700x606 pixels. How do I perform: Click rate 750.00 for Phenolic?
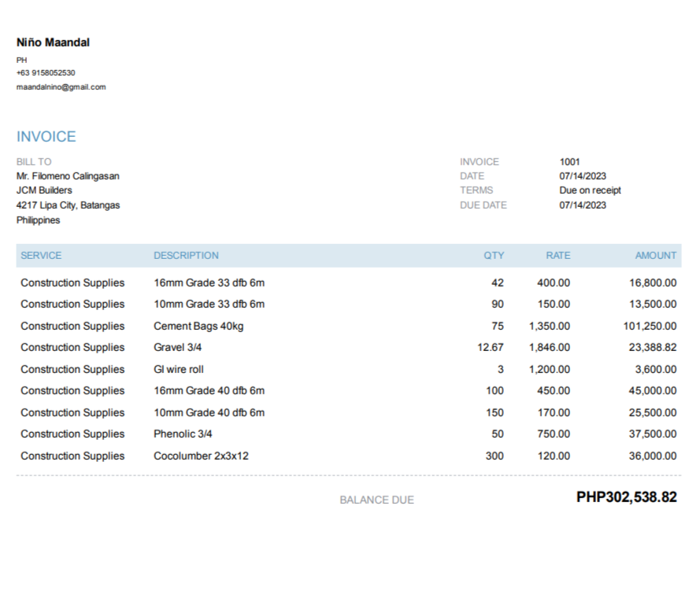(x=554, y=434)
